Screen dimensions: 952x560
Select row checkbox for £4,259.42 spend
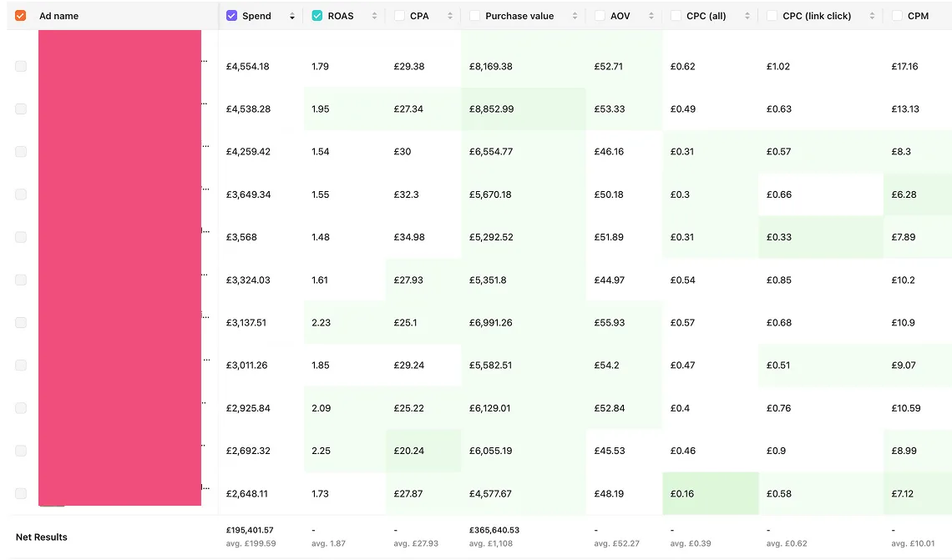tap(21, 152)
